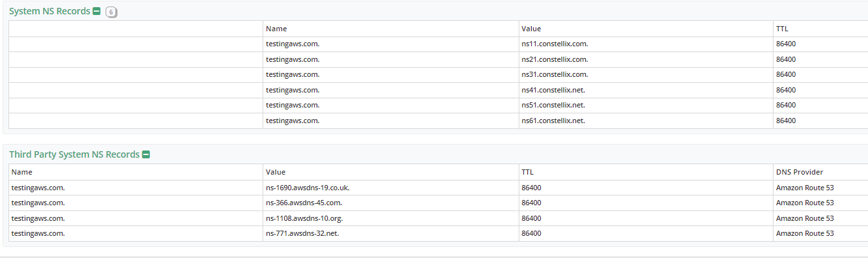Select the ns-771.awsdns-32.net. record row
Viewport: 868px width, 258px height.
[x=438, y=233]
